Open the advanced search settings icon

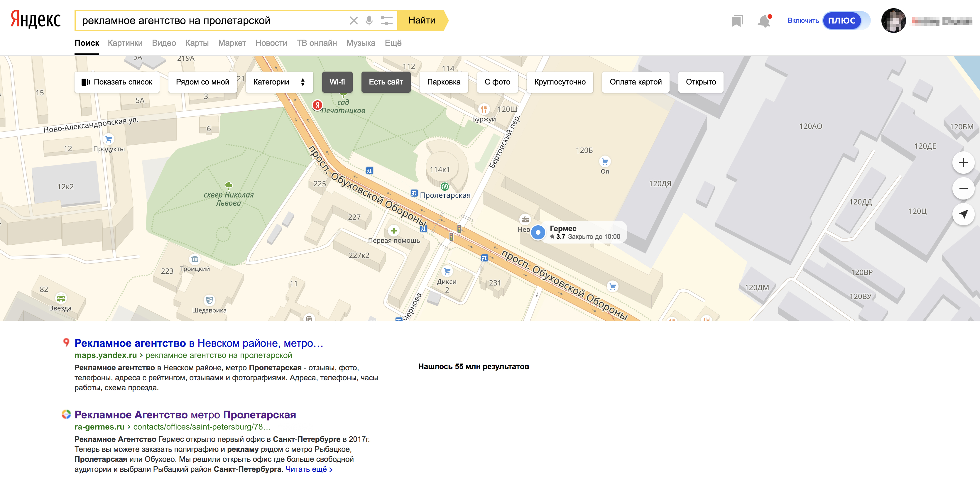[x=386, y=21]
